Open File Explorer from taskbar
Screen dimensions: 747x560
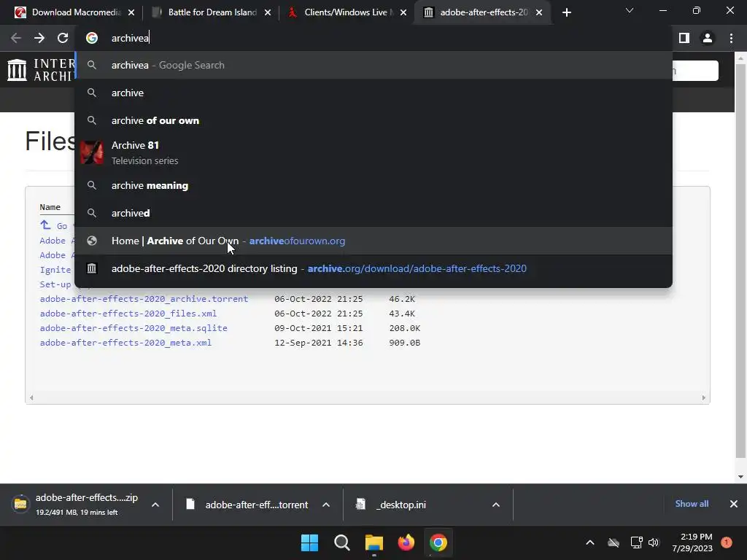pos(374,542)
